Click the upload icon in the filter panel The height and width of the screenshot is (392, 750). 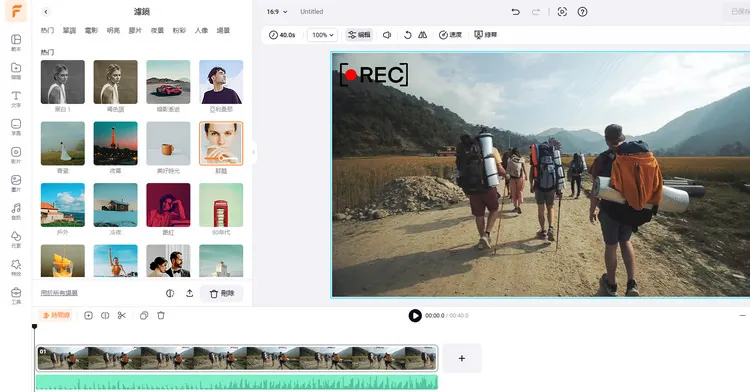[x=189, y=293]
